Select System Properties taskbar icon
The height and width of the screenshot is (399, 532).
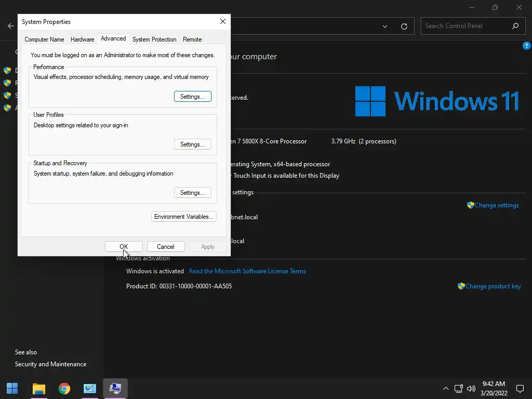[x=115, y=388]
